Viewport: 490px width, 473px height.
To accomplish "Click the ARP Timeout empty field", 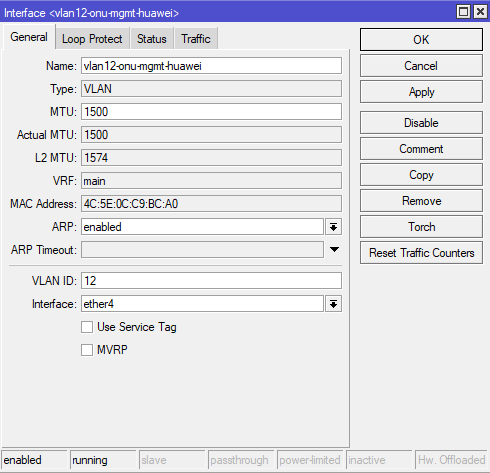I will (x=202, y=250).
